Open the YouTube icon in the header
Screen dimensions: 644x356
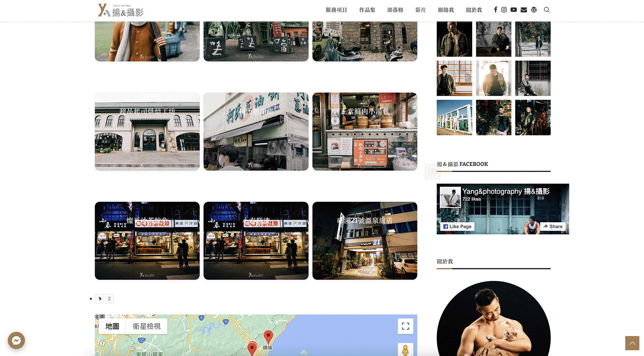click(x=514, y=10)
